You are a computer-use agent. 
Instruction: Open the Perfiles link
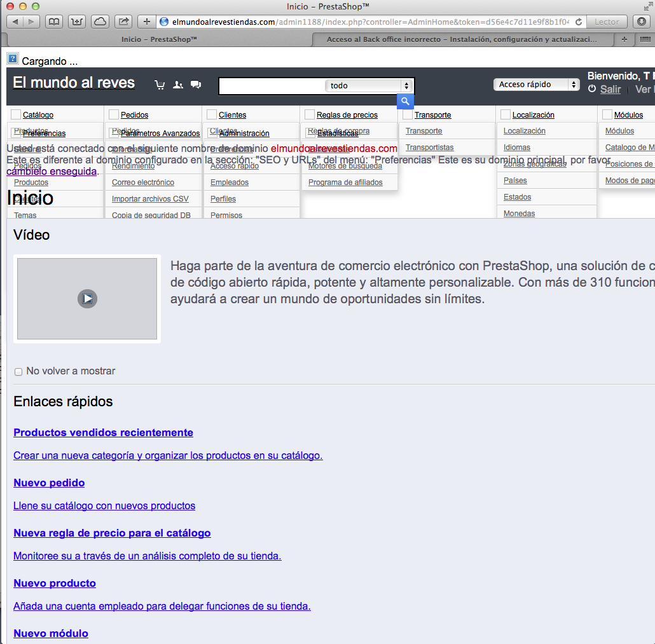[223, 199]
